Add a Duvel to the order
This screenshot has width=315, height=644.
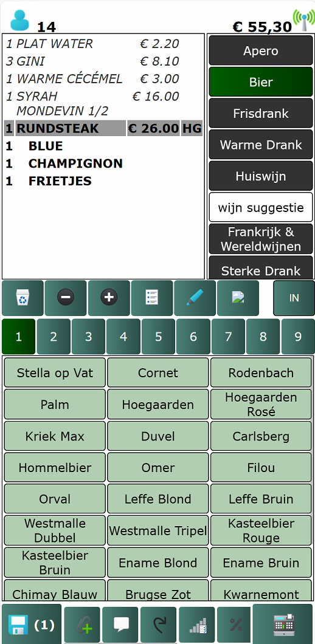(158, 436)
